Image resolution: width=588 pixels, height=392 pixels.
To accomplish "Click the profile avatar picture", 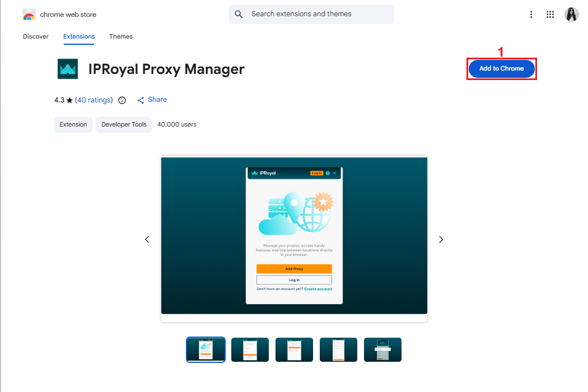I will [571, 15].
